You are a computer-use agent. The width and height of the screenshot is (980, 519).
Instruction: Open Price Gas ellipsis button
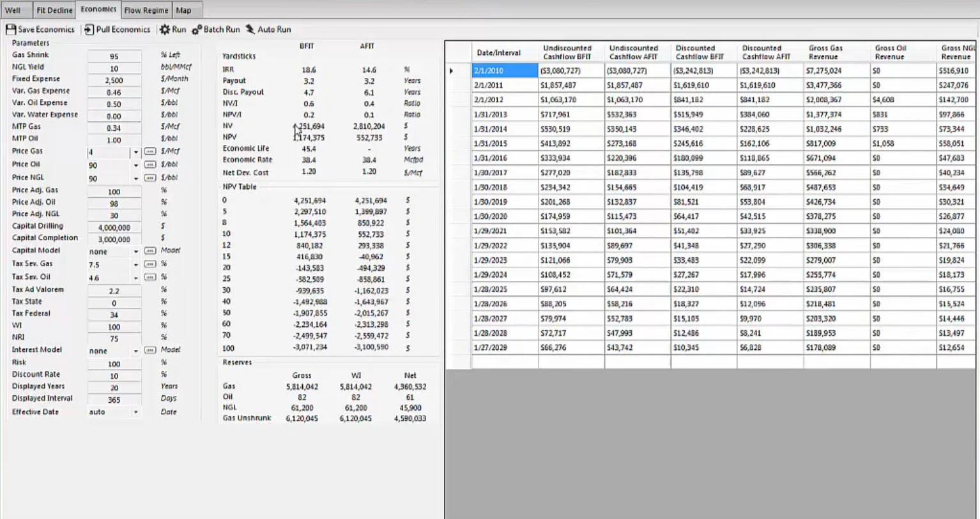149,151
